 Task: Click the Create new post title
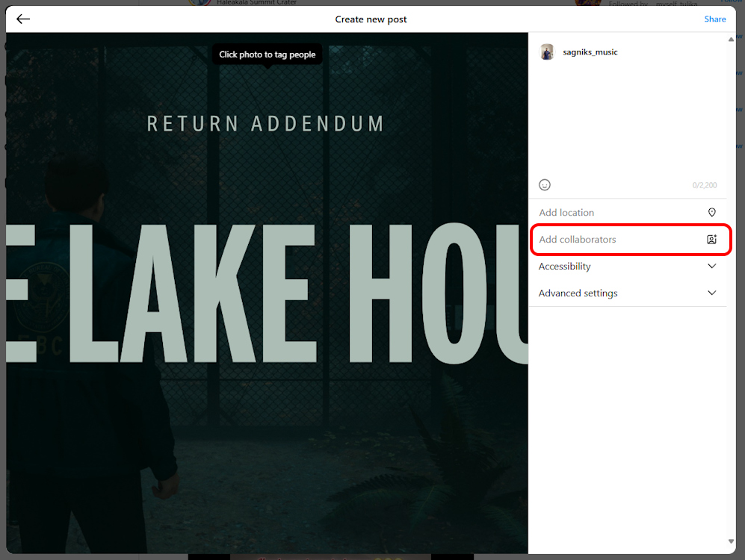[371, 19]
